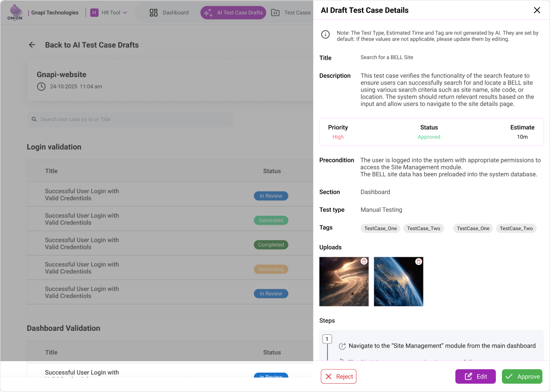Select the AI Test Case Drafts tab
The width and height of the screenshot is (550, 392).
click(234, 13)
